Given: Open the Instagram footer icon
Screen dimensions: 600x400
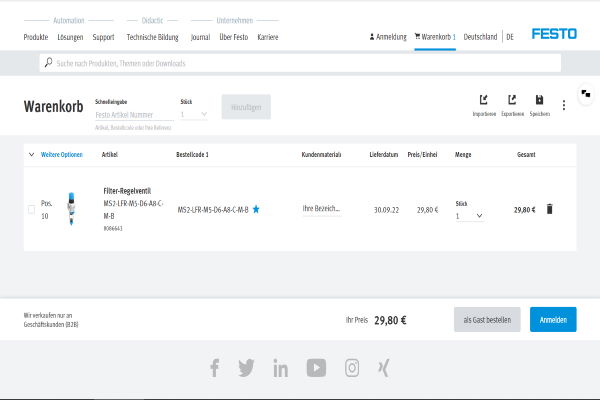Looking at the screenshot, I should click(x=352, y=368).
